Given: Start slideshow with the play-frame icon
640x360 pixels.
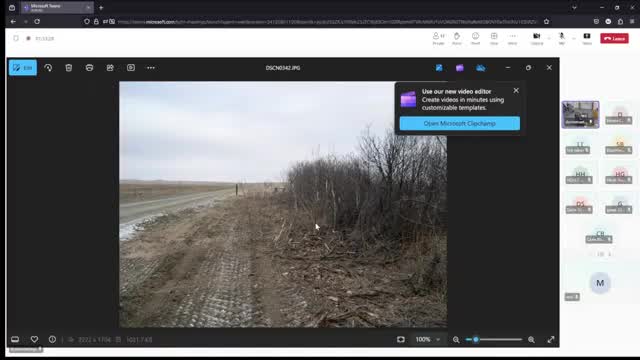Looking at the screenshot, I should click(x=131, y=68).
